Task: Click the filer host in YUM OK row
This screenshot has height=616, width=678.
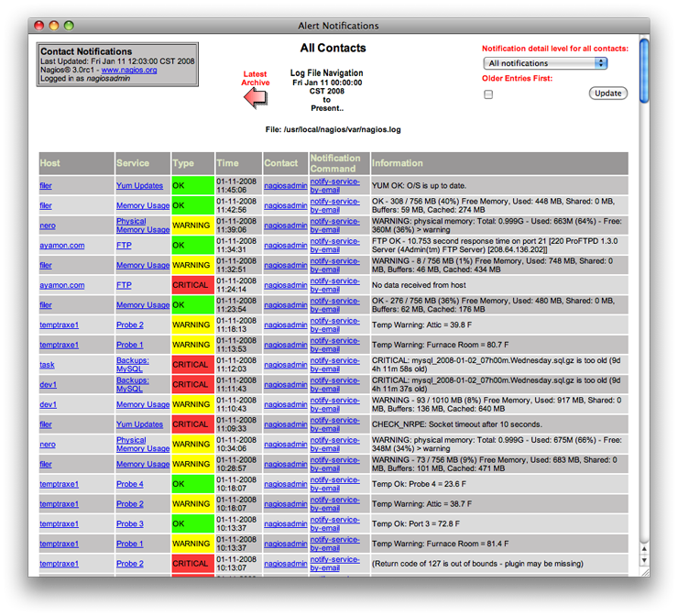Action: 46,186
